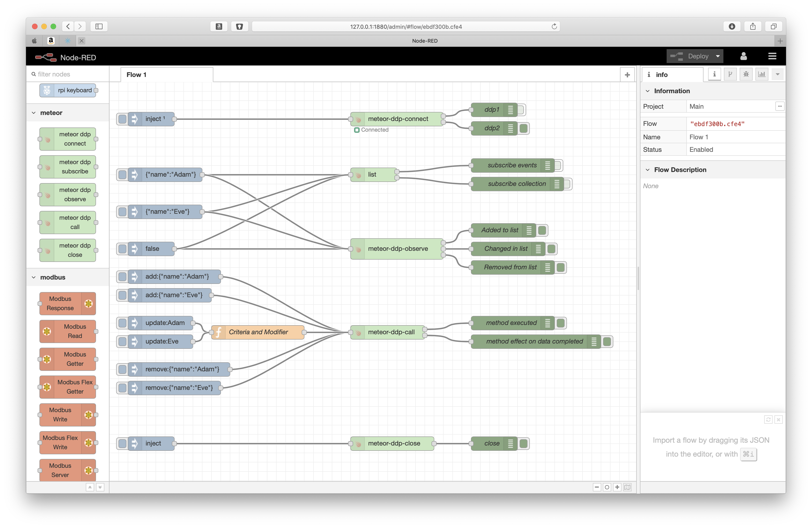Image resolution: width=812 pixels, height=528 pixels.
Task: Click the user account icon
Action: pos(743,56)
